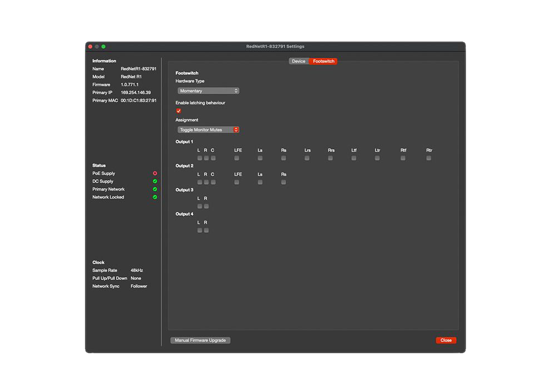Select the device name RedNetR1-832791 value
536x392 pixels.
139,69
